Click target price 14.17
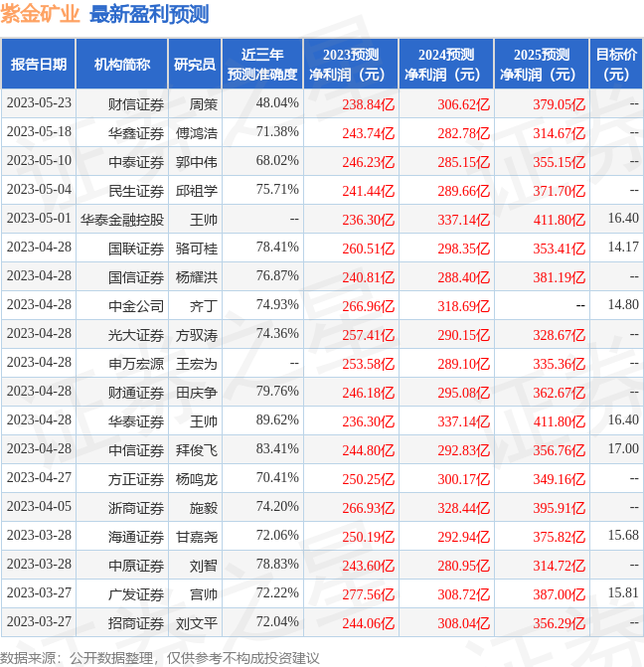The image size is (644, 667). 623,248
